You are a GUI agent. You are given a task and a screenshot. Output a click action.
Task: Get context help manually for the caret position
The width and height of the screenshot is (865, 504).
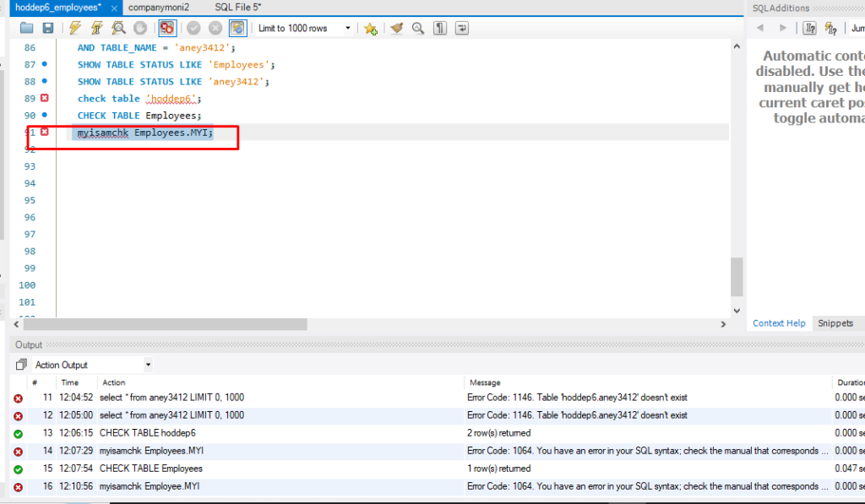tap(831, 28)
